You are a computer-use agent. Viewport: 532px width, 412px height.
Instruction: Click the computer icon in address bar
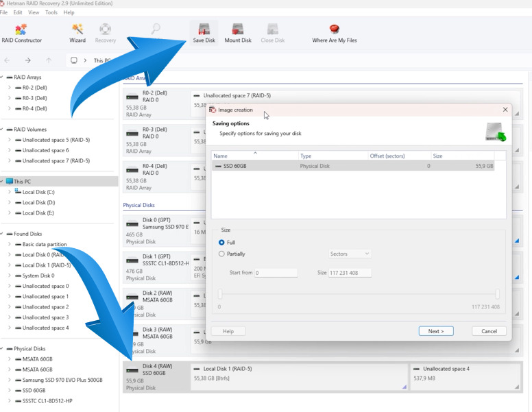(73, 60)
